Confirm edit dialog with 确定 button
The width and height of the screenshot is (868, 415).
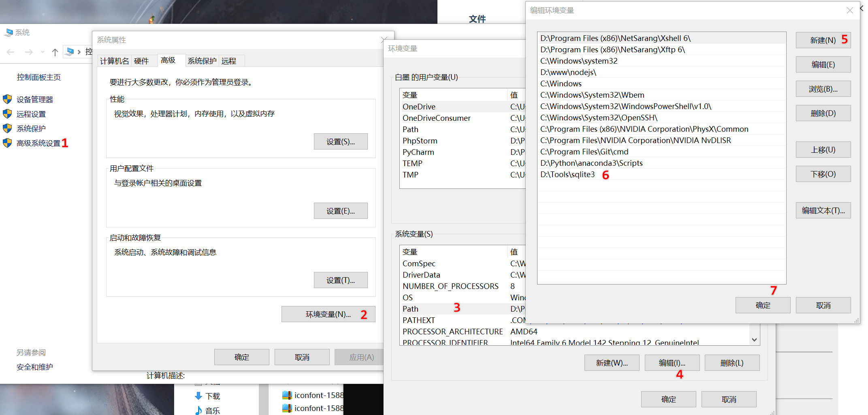point(763,305)
